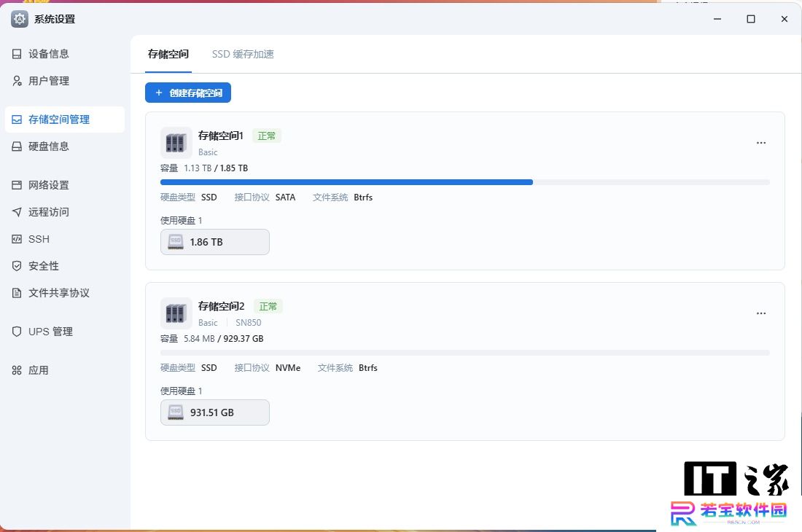Select 存储空间管理 in sidebar
802x532 pixels.
pos(64,120)
